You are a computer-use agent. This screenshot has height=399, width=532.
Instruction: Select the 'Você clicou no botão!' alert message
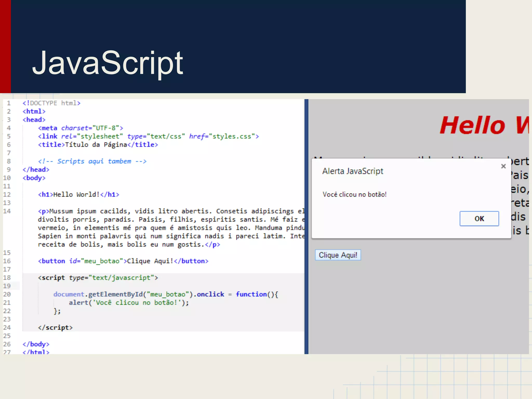[354, 194]
